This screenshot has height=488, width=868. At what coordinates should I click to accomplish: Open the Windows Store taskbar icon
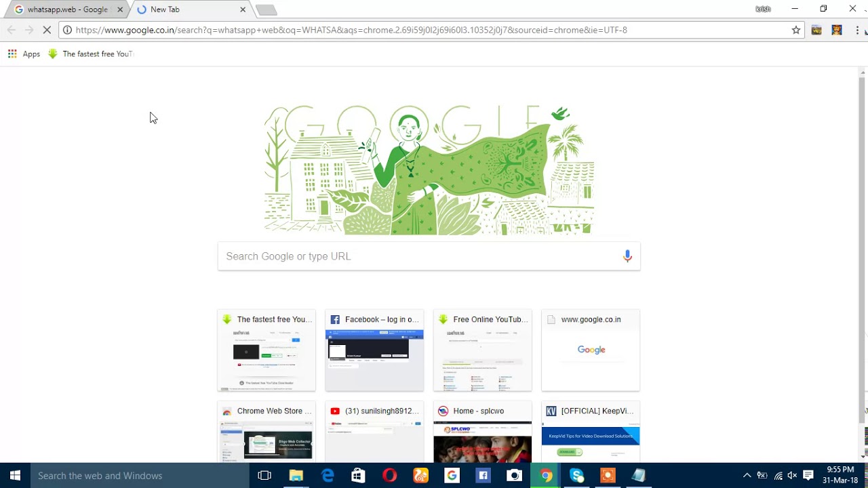(359, 476)
